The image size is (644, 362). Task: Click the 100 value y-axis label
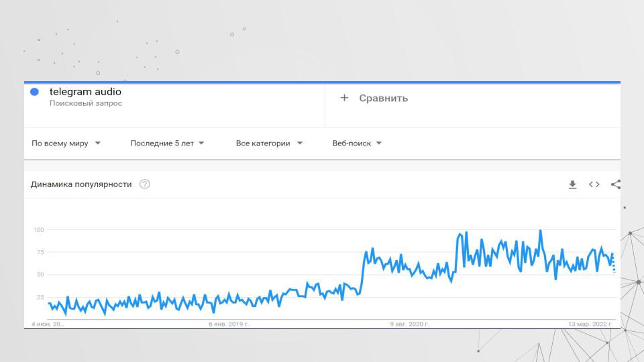pos(38,230)
